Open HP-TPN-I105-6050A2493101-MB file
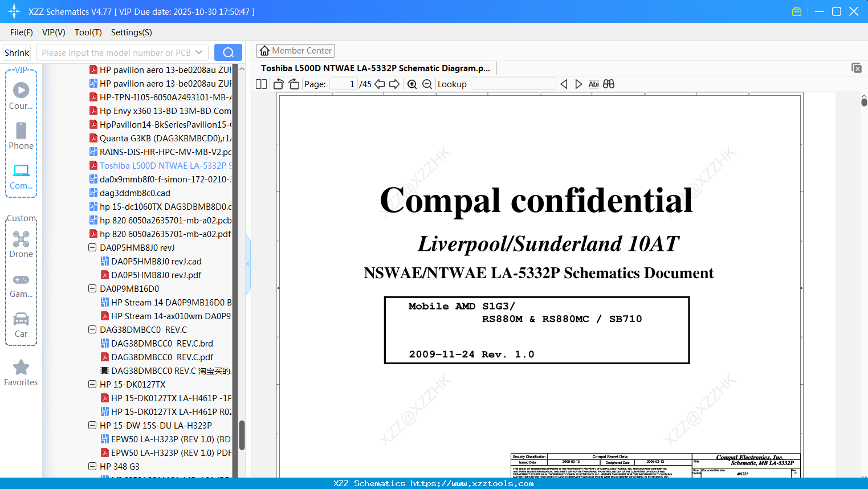Image resolution: width=868 pixels, height=489 pixels. point(161,97)
